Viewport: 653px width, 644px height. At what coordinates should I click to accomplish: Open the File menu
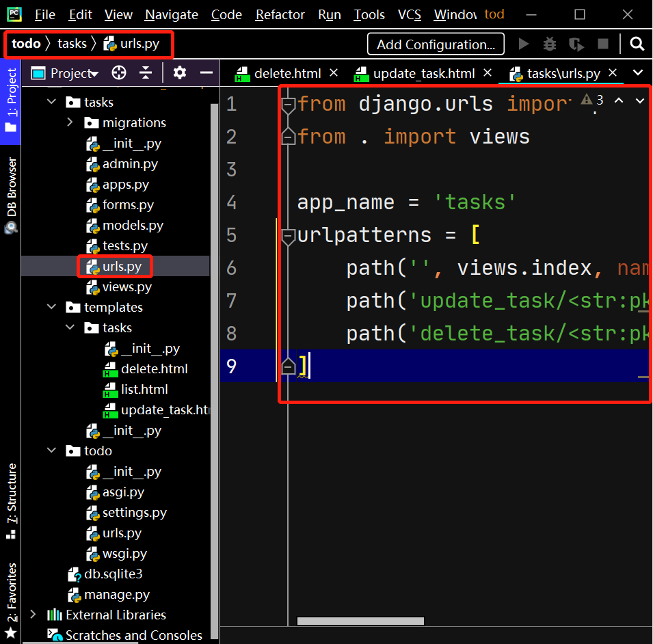44,14
